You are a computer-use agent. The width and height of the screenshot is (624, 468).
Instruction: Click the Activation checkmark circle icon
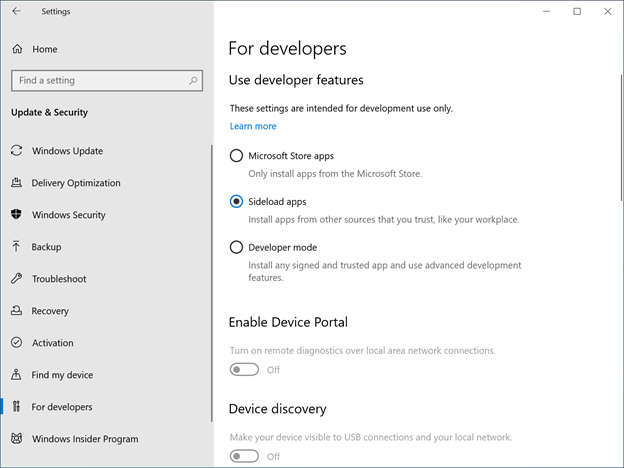(17, 343)
